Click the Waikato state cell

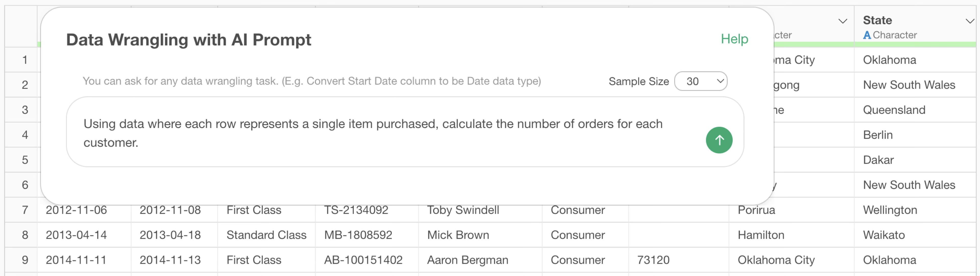click(883, 235)
